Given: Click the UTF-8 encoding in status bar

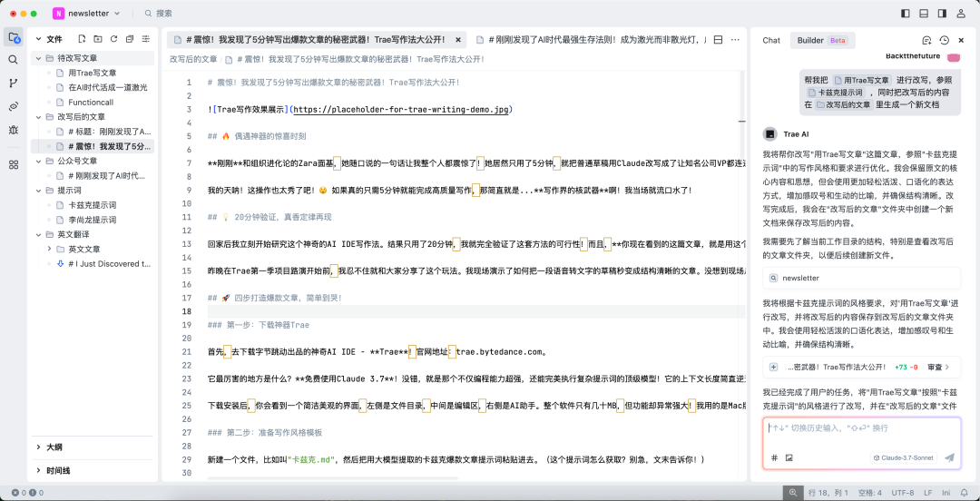Looking at the screenshot, I should tap(903, 493).
